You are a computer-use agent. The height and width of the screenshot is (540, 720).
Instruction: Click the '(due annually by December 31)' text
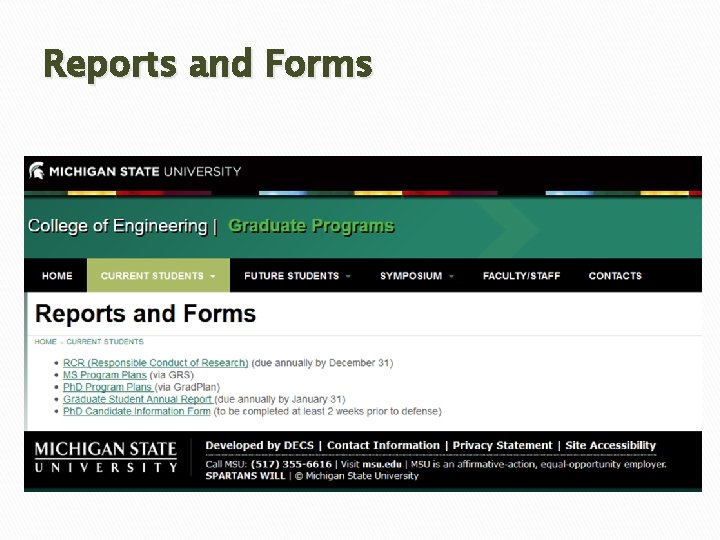pos(322,363)
